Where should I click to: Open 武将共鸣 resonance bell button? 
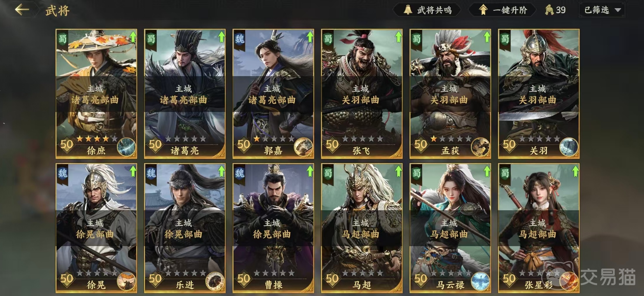tap(427, 10)
